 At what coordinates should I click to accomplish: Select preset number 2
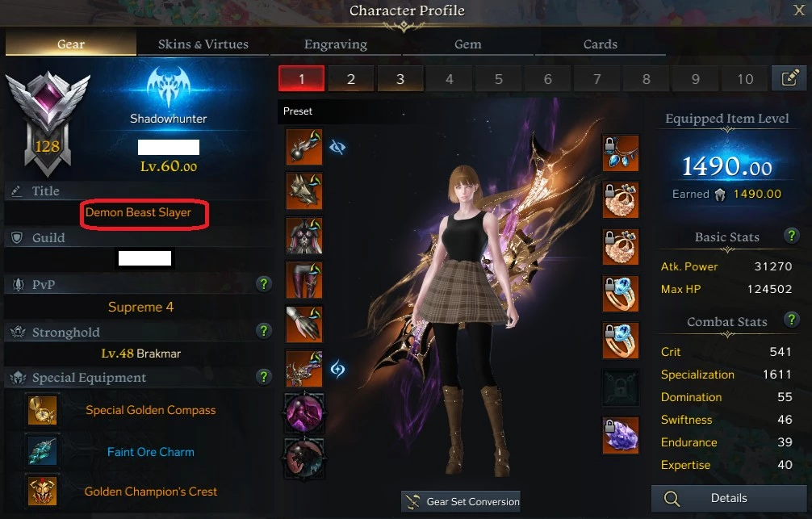coord(350,79)
